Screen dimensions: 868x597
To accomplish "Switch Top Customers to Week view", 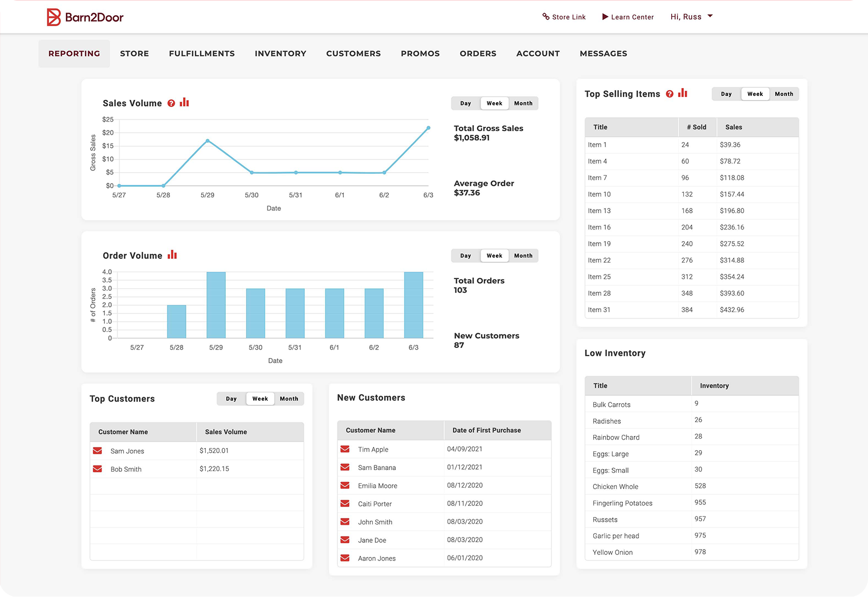I will (x=260, y=399).
